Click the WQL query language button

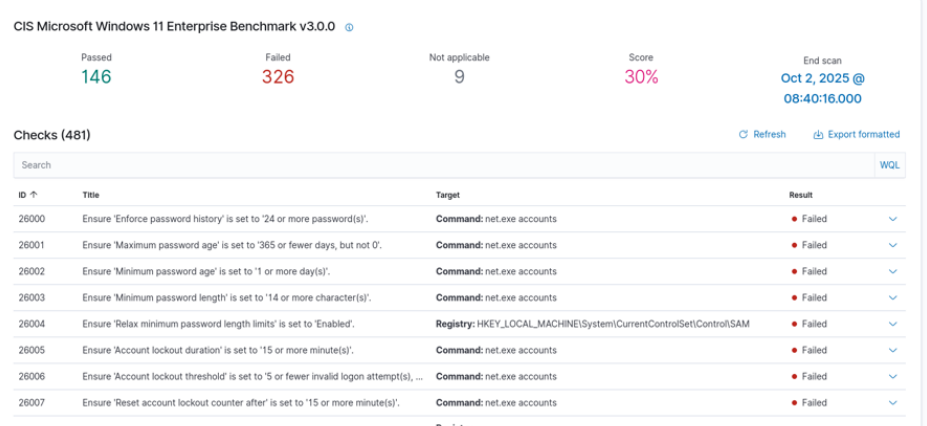pyautogui.click(x=889, y=165)
